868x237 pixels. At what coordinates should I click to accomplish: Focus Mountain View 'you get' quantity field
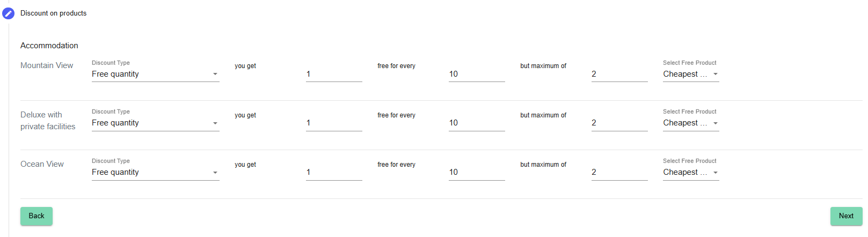point(334,74)
